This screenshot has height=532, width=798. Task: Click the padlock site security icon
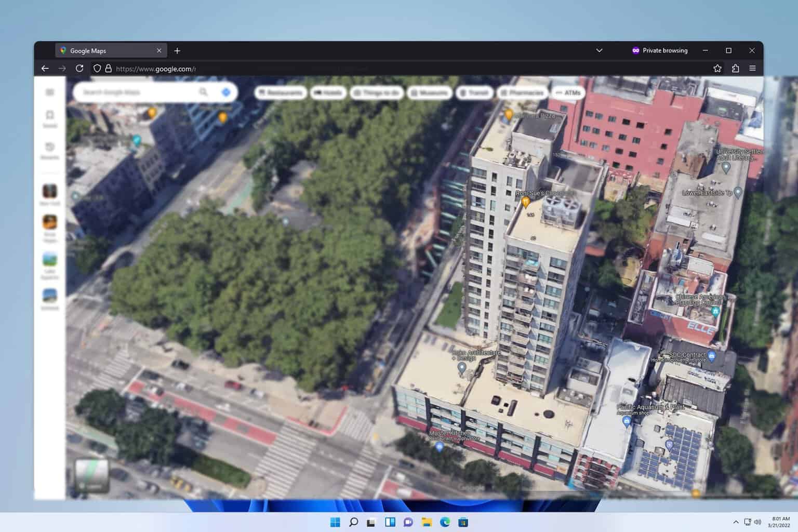coord(109,68)
